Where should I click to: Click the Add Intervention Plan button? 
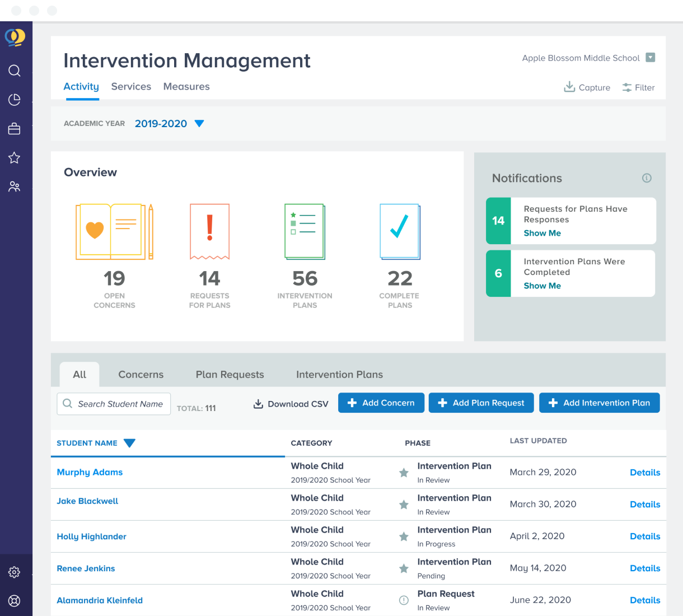coord(600,403)
